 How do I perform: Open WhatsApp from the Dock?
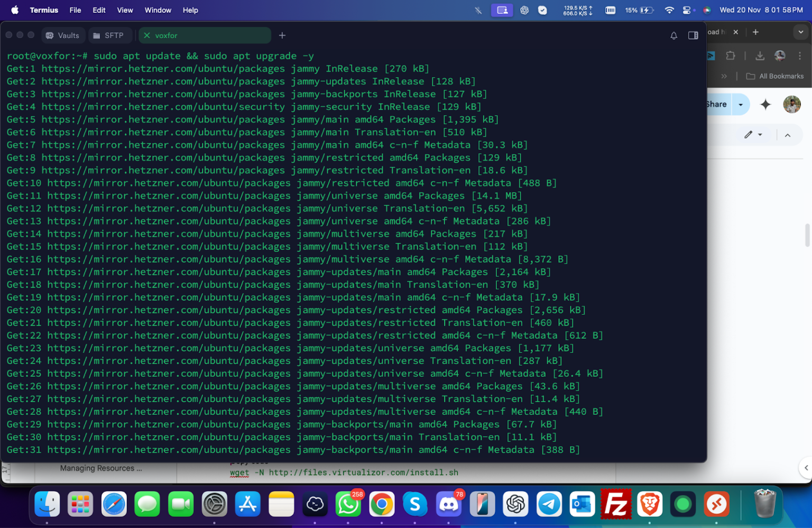pyautogui.click(x=348, y=504)
